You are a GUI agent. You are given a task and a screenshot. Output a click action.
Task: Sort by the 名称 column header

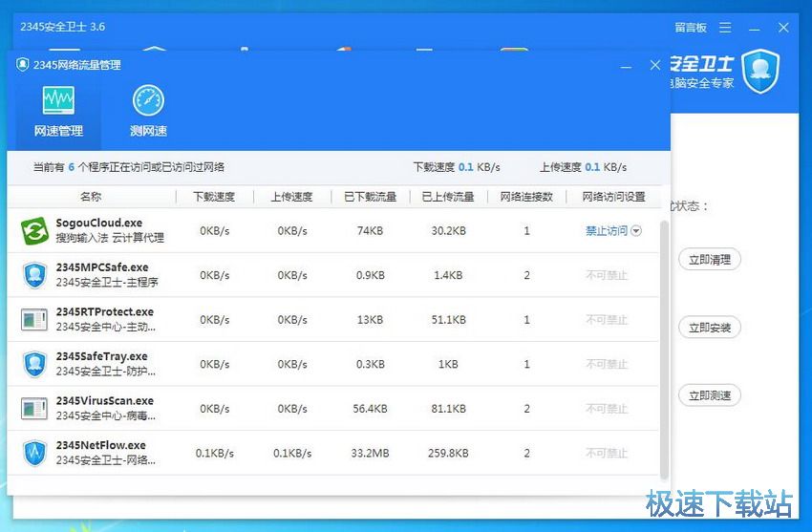coord(91,197)
